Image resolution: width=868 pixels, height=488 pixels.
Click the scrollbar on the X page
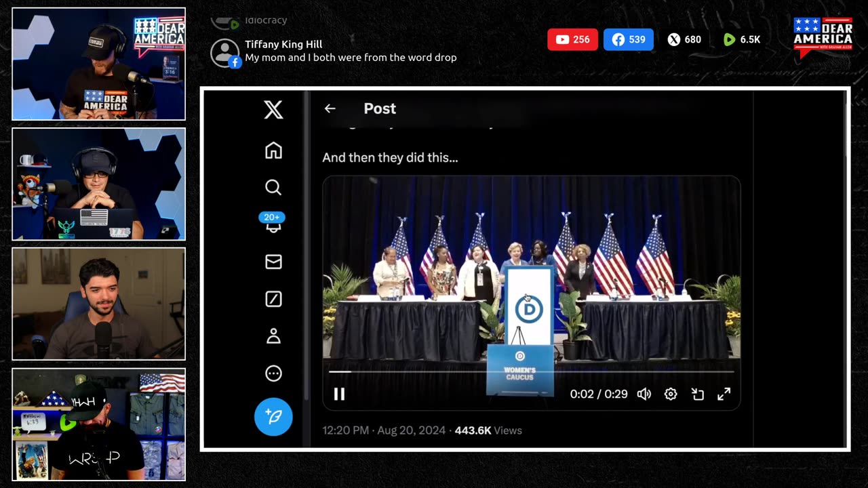click(845, 122)
